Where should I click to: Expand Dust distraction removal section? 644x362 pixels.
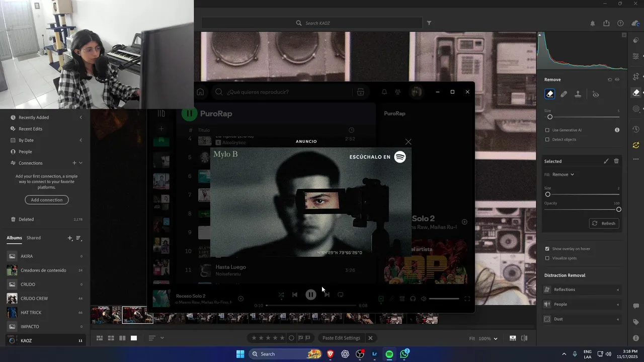click(x=583, y=319)
